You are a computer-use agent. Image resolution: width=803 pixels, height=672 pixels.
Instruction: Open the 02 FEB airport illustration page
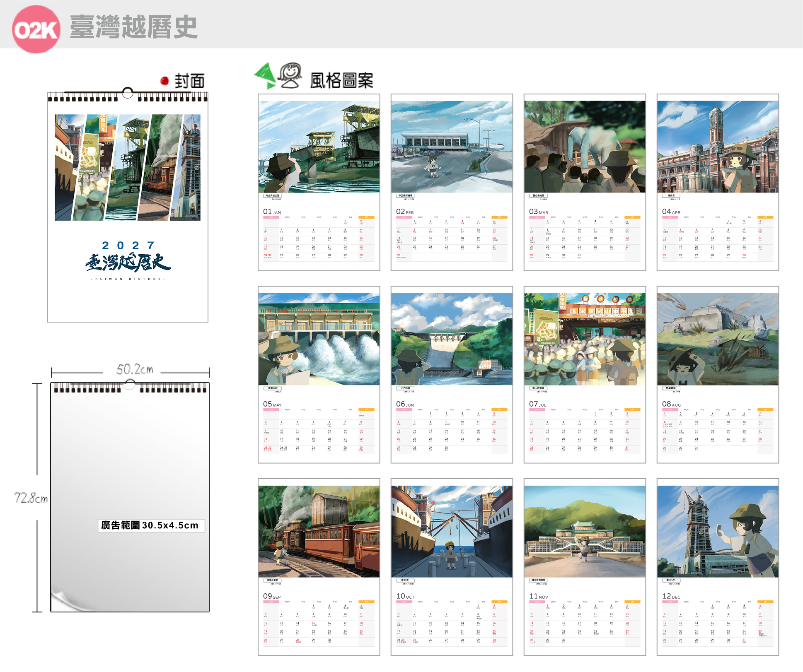coord(452,183)
